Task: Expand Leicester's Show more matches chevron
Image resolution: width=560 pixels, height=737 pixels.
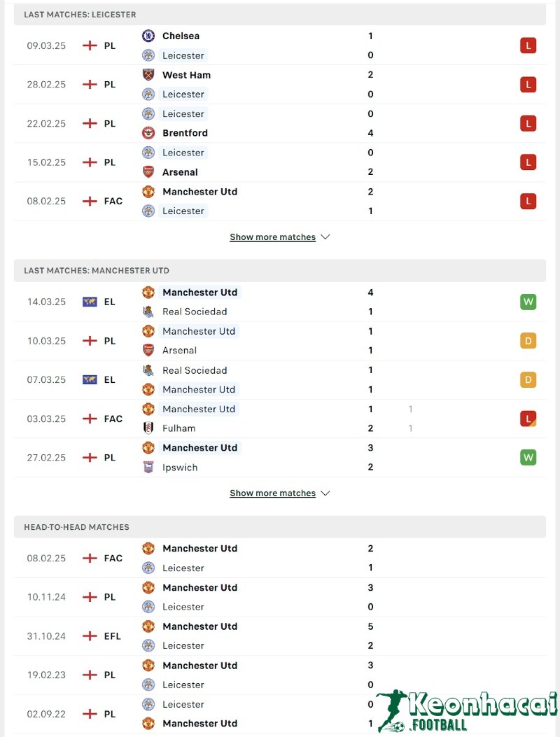Action: (325, 237)
